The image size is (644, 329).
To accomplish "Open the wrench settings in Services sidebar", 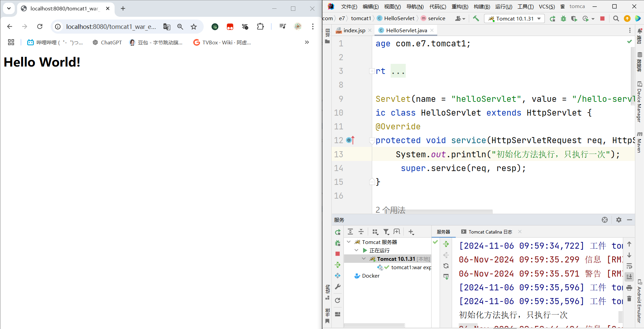I will point(338,287).
